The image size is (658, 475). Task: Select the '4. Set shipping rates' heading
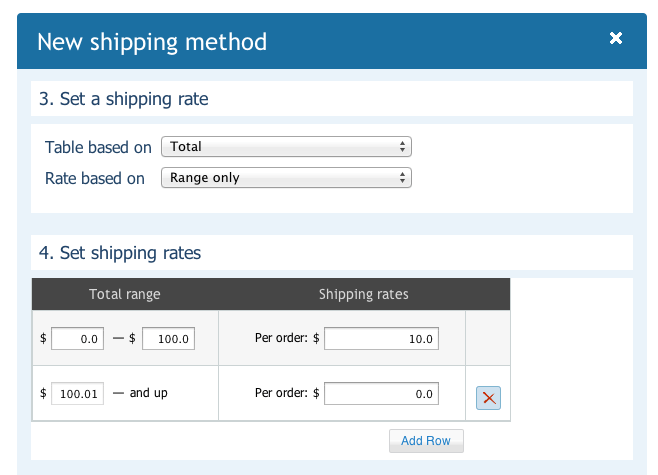[x=120, y=253]
